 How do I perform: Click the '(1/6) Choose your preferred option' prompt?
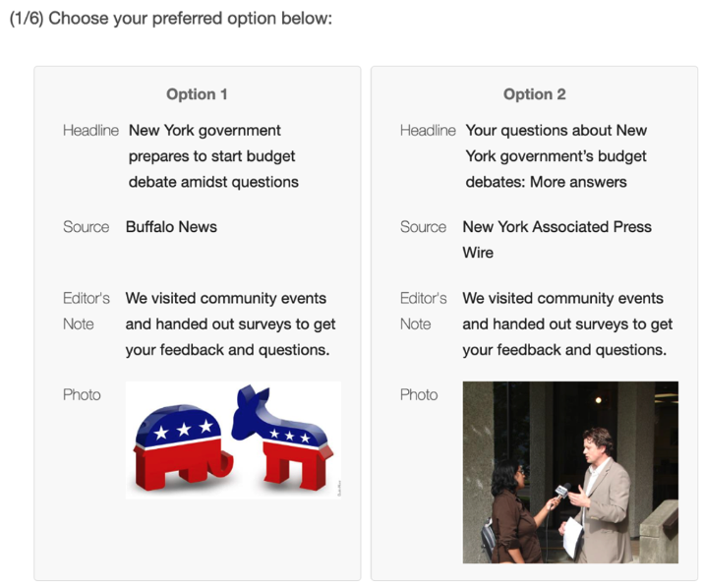171,19
